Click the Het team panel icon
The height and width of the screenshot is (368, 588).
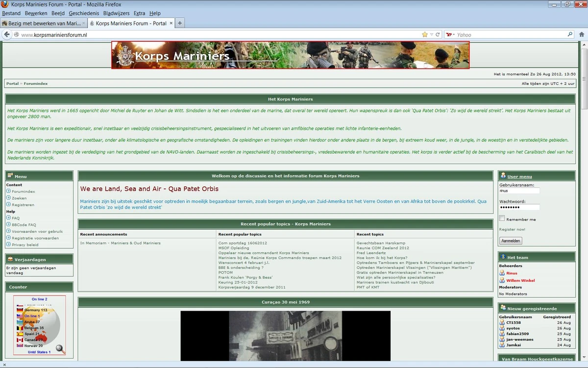coord(502,257)
